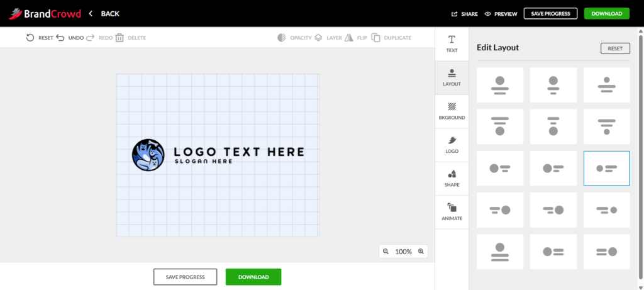Select the first layout thumbnail, logo above text
The width and height of the screenshot is (644, 290).
pos(500,85)
